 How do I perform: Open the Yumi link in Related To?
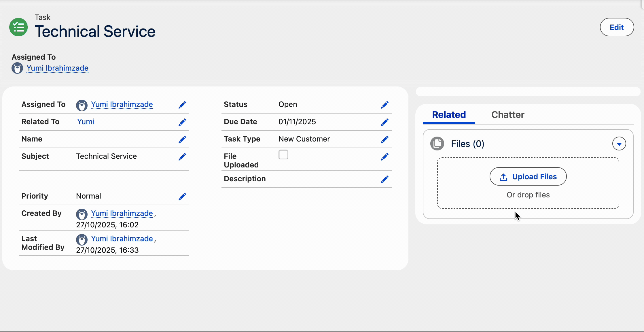tap(85, 122)
